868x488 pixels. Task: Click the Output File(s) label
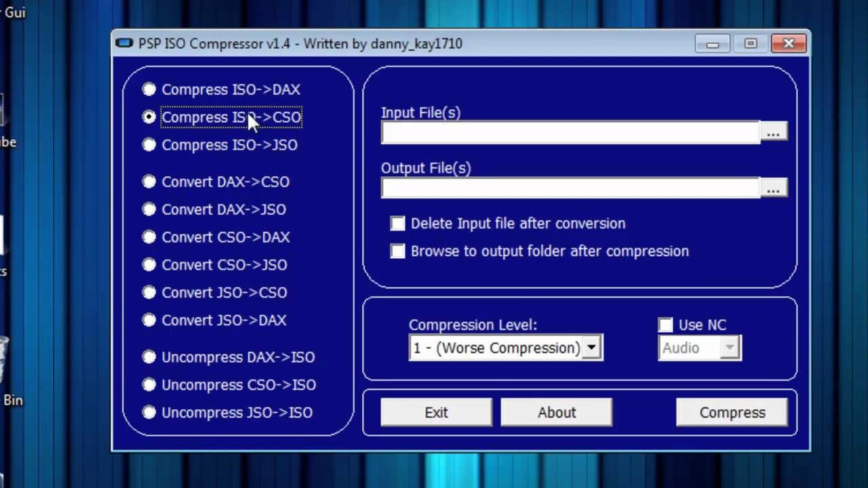click(426, 168)
